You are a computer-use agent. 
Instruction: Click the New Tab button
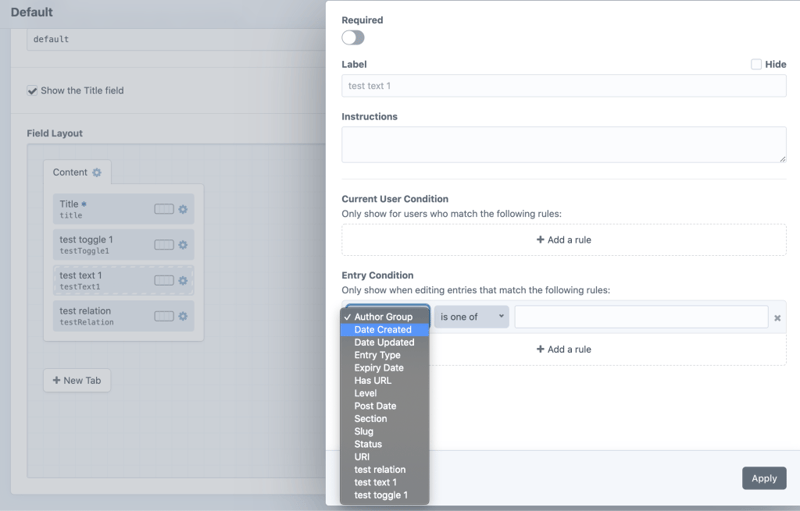click(x=77, y=381)
